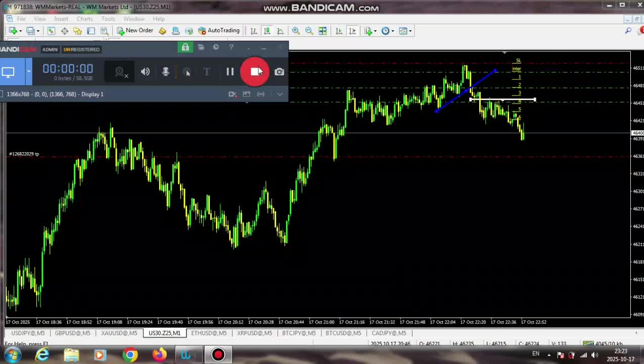This screenshot has width=644, height=364.
Task: Switch chart to candlesticks mode
Action: pos(267,31)
